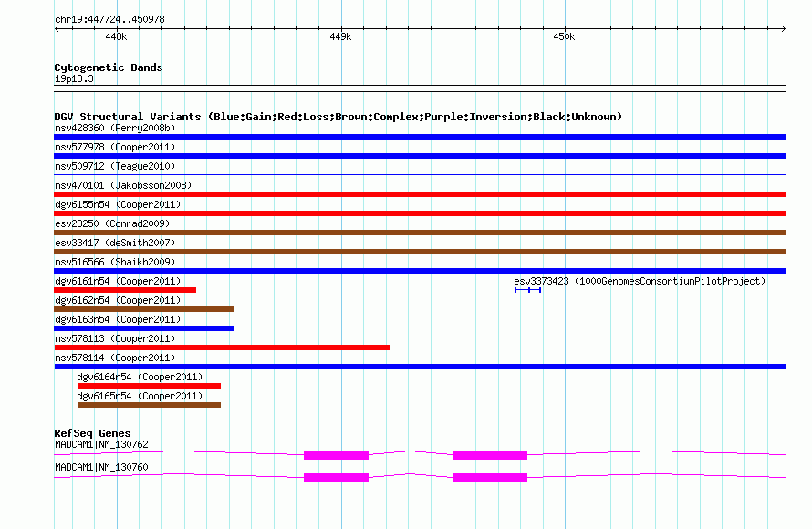Open the nsv428360 (Perry2008b) label
Screen dimensions: 812x529
[x=115, y=128]
